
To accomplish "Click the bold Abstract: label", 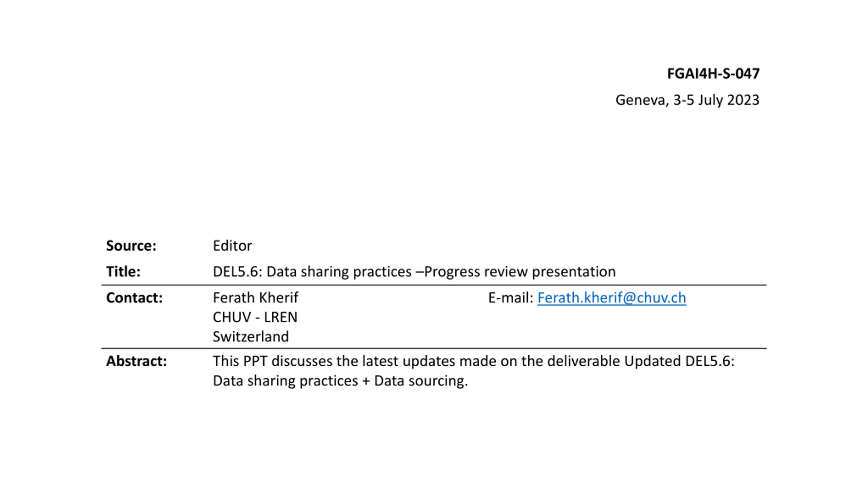I will coord(136,361).
